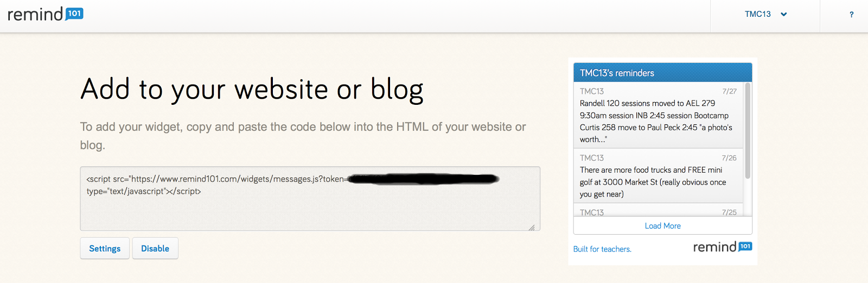Click the remind101 logo in header
The height and width of the screenshot is (283, 868).
(45, 14)
